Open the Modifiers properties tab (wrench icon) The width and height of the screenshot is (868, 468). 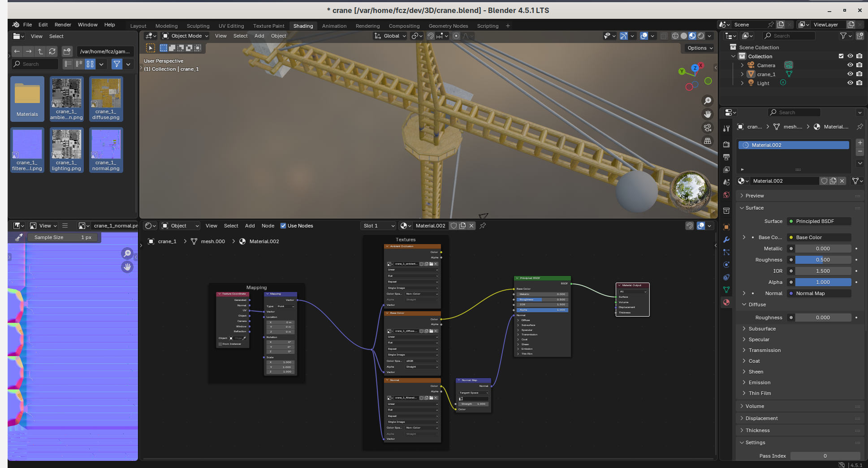726,240
